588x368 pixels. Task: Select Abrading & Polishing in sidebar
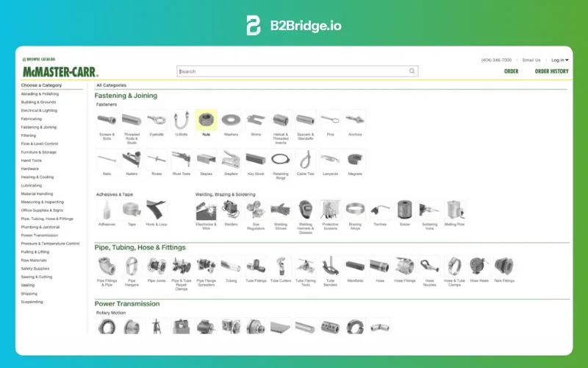(x=40, y=94)
